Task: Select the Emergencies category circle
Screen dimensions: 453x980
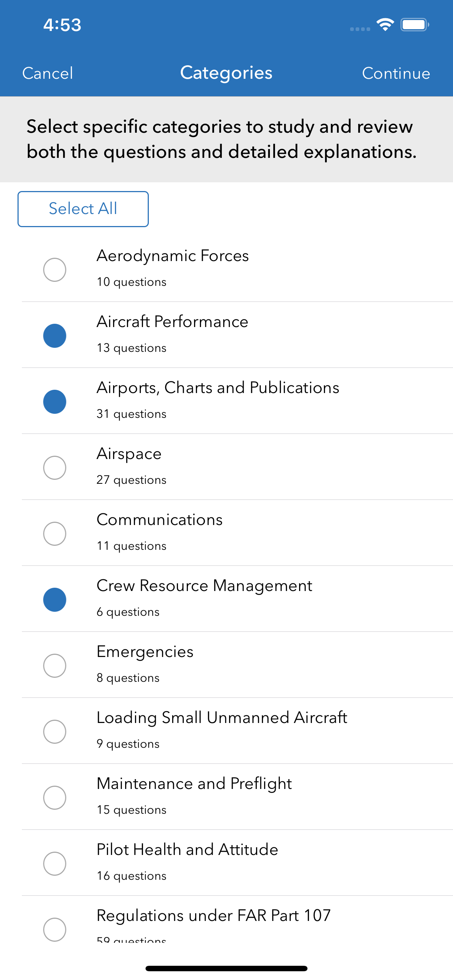Action: (x=55, y=665)
